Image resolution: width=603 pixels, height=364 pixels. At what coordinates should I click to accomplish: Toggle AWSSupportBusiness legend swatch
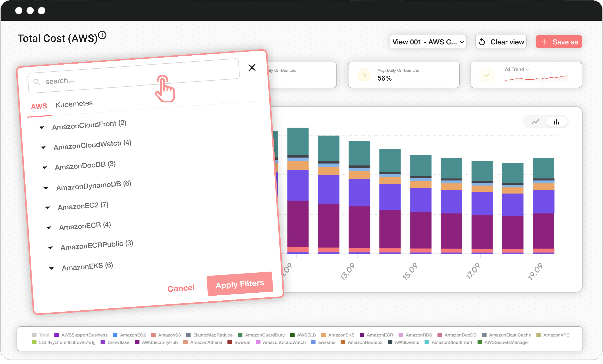57,335
